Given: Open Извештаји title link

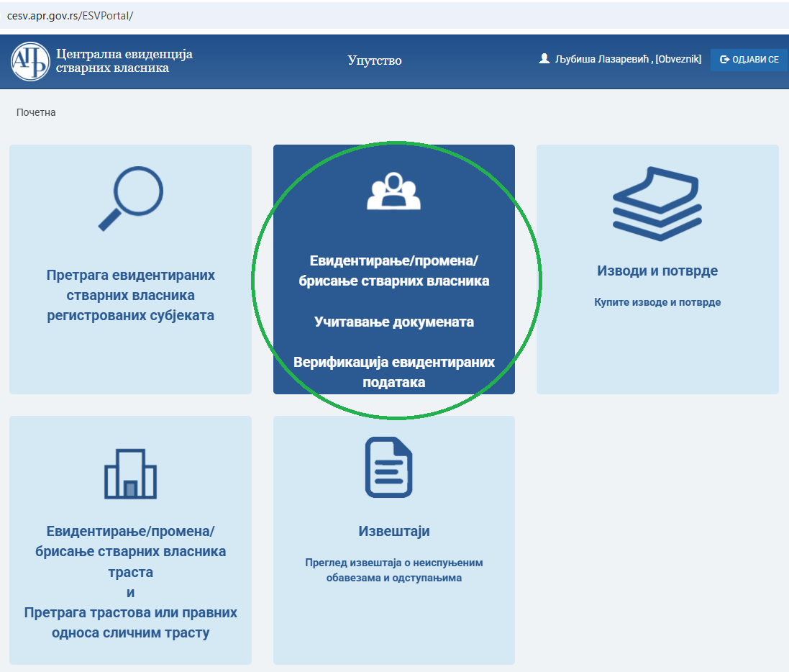Looking at the screenshot, I should [x=394, y=531].
